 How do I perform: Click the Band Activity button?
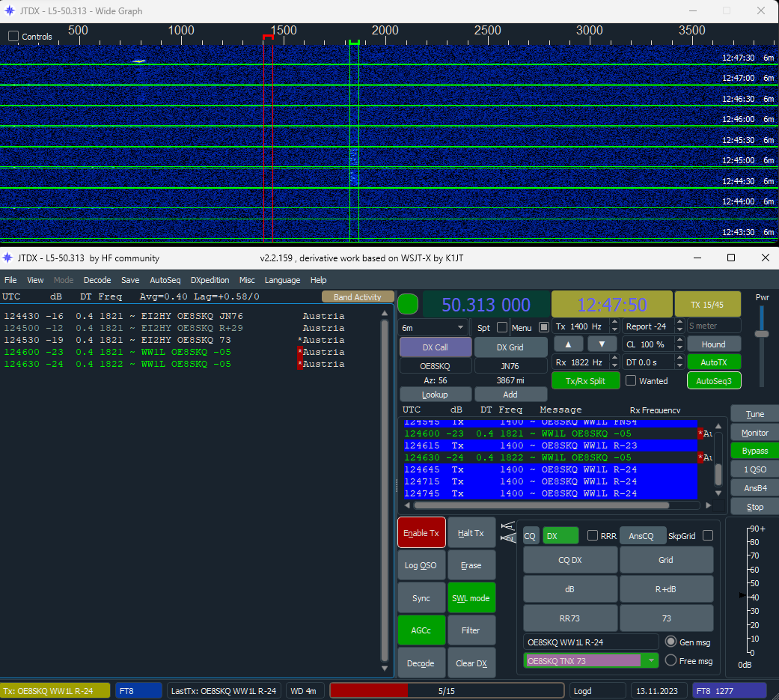(x=357, y=296)
